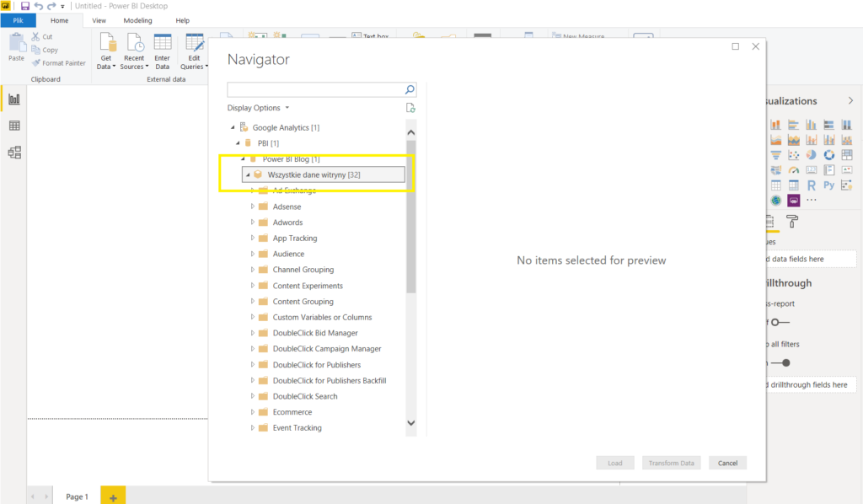
Task: Add a new page with plus button
Action: pyautogui.click(x=113, y=496)
